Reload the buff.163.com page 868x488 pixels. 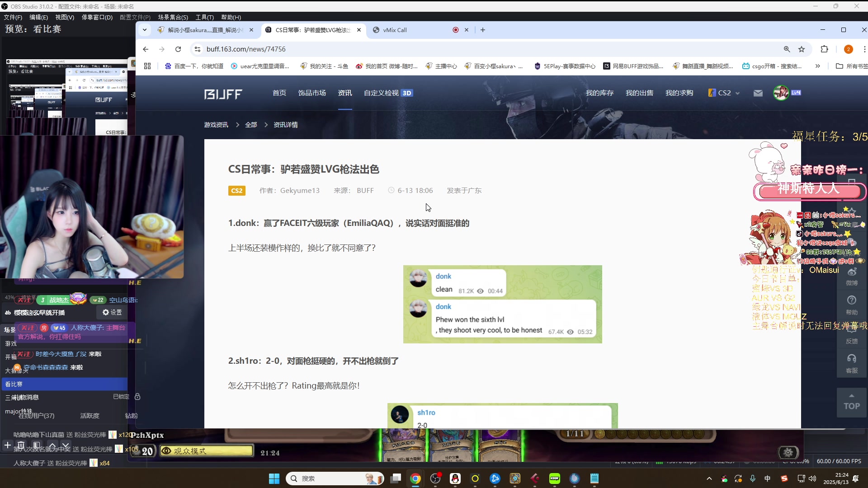tap(178, 49)
